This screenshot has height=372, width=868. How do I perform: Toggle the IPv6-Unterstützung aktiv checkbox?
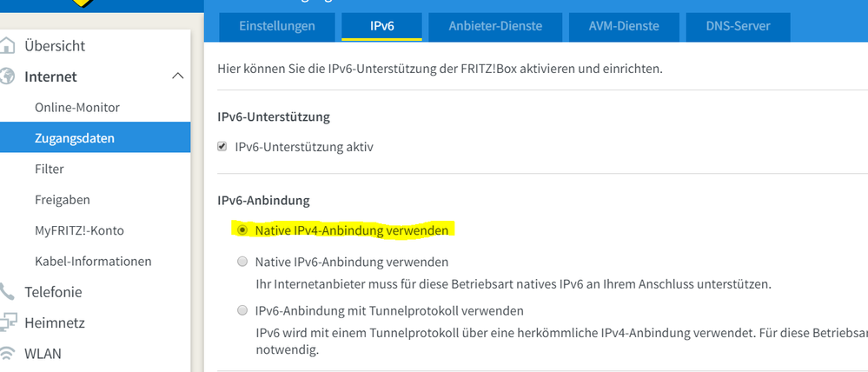(x=222, y=147)
